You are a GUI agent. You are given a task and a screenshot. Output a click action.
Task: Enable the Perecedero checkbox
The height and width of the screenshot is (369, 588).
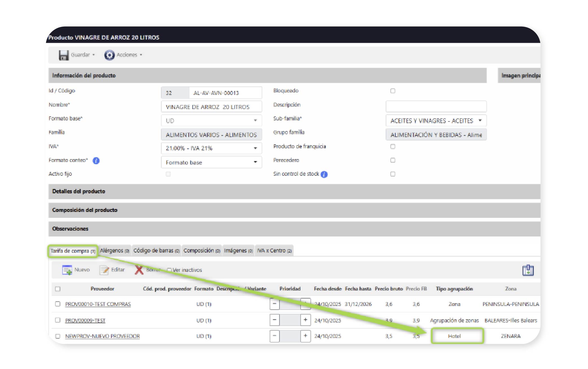(x=393, y=160)
